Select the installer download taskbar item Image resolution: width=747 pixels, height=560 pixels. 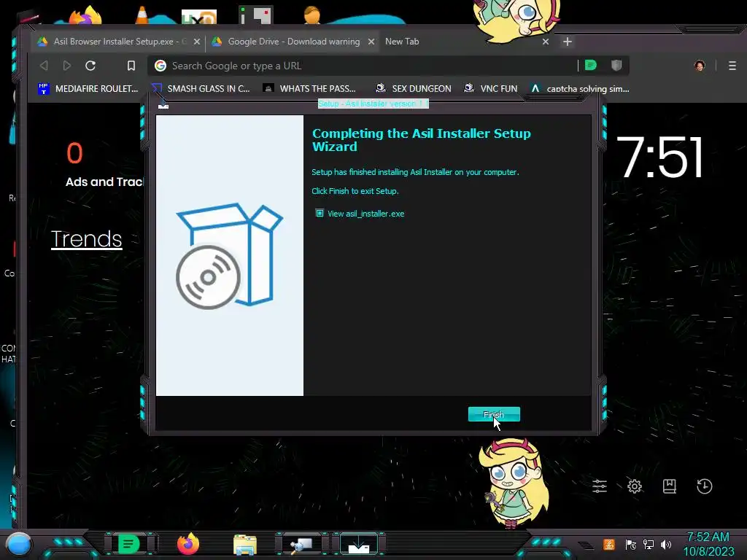(359, 544)
